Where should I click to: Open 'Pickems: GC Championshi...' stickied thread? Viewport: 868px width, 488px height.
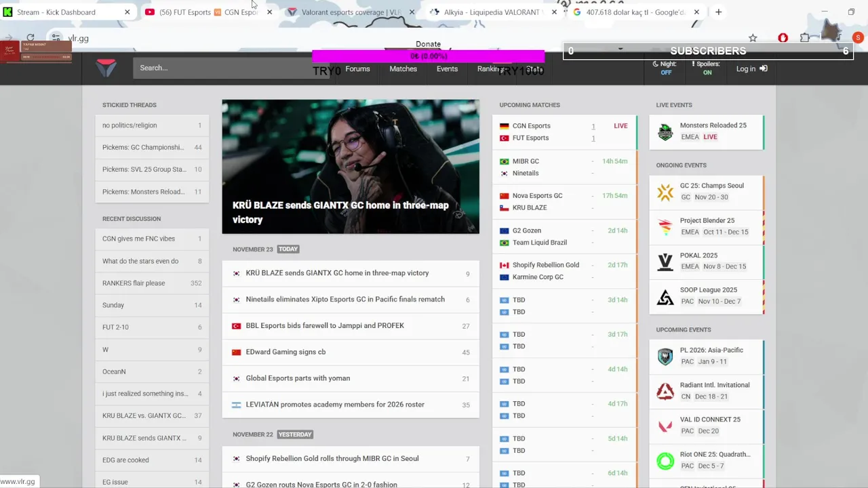152,148
